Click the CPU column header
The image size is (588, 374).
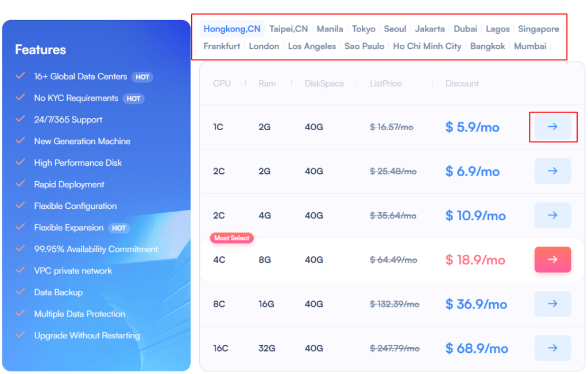pos(222,83)
